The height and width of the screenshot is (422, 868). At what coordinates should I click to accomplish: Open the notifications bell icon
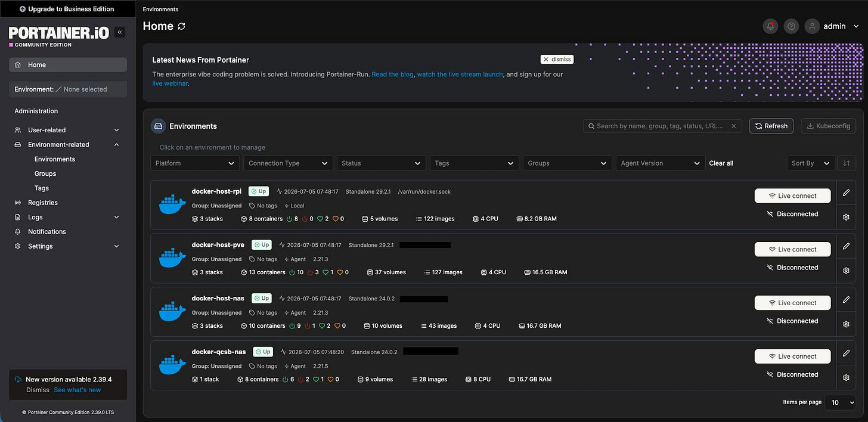(x=770, y=26)
